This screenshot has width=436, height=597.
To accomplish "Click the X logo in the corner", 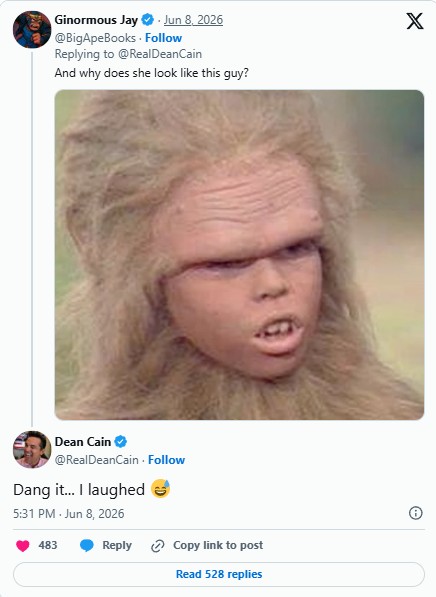I will click(415, 21).
